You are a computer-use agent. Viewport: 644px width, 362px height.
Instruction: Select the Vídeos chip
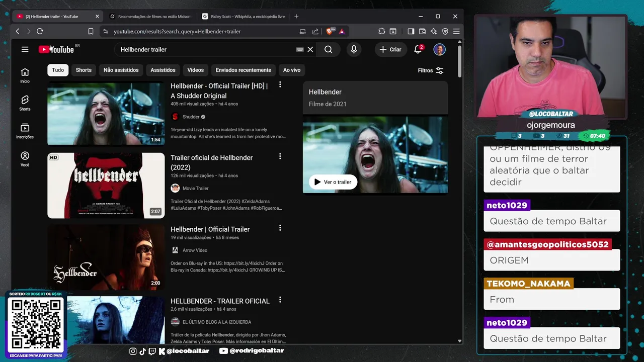[x=196, y=70]
